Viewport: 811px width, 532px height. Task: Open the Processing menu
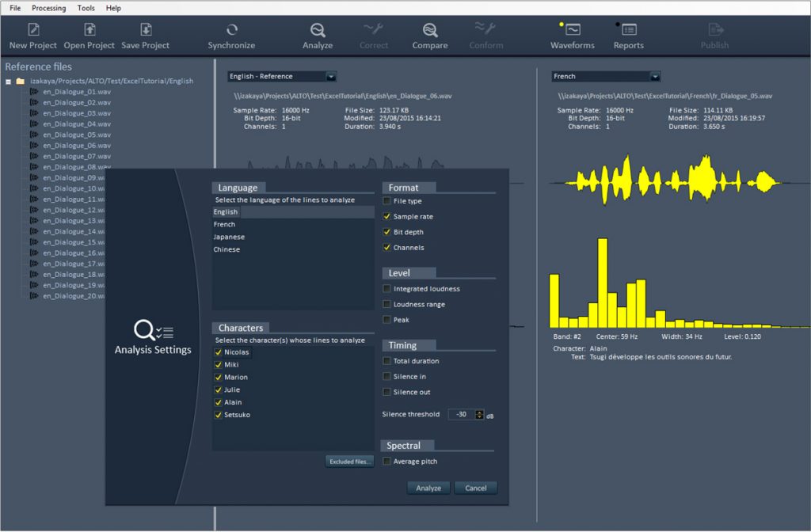point(49,8)
